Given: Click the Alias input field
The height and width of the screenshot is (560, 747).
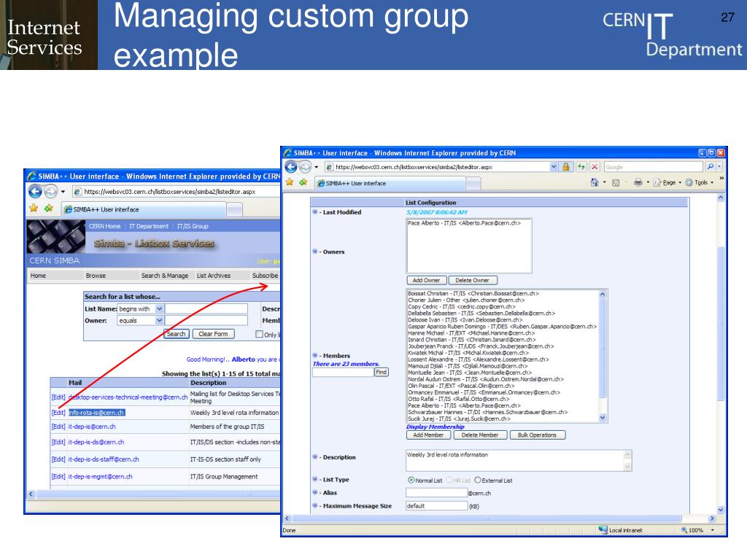Looking at the screenshot, I should [436, 492].
